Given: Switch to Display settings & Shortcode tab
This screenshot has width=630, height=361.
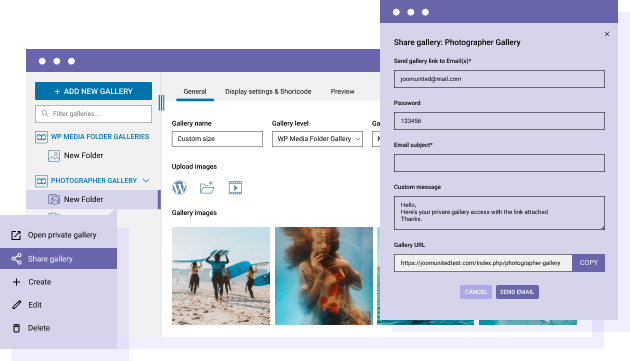Looking at the screenshot, I should pos(268,92).
